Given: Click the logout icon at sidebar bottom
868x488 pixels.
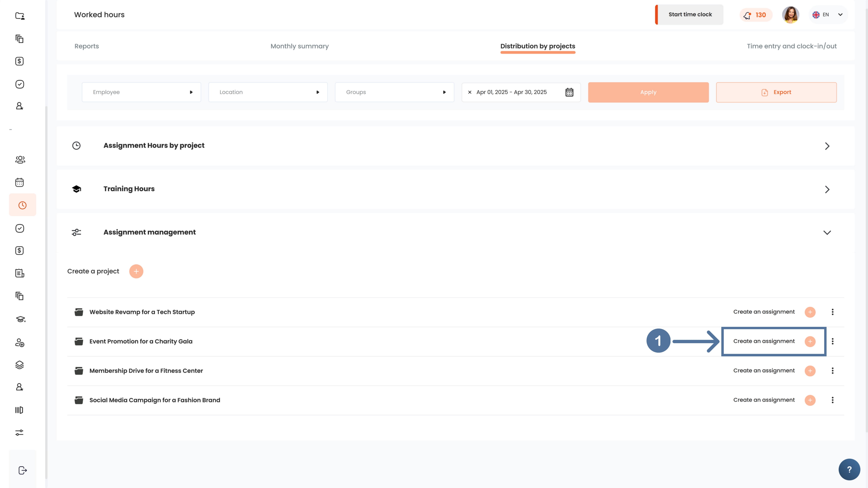Looking at the screenshot, I should pos(23,470).
